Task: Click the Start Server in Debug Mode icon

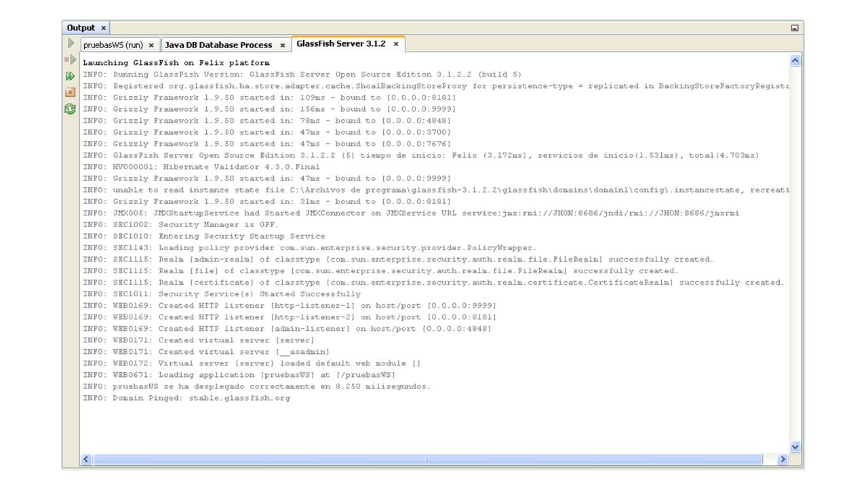Action: click(71, 60)
